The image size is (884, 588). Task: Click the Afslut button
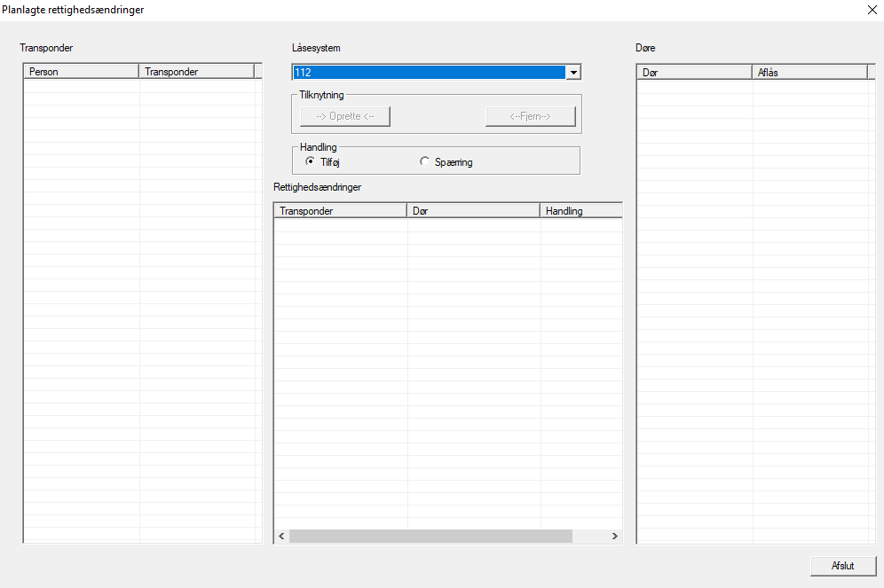(842, 566)
